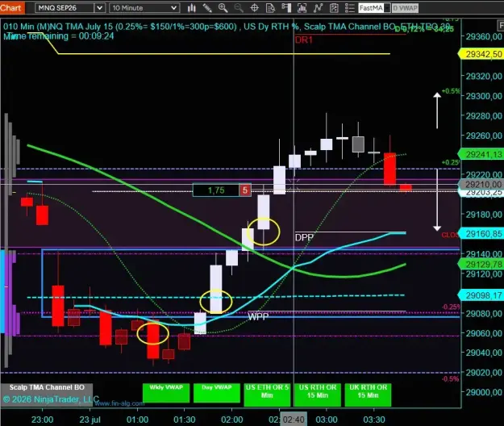Click the 01:30 time axis label
Screen dimensions: 504x426
coord(184,420)
